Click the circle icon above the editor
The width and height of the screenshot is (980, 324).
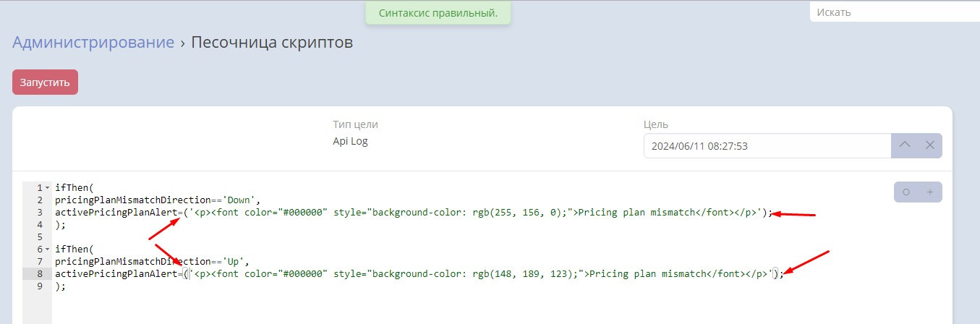[x=906, y=192]
